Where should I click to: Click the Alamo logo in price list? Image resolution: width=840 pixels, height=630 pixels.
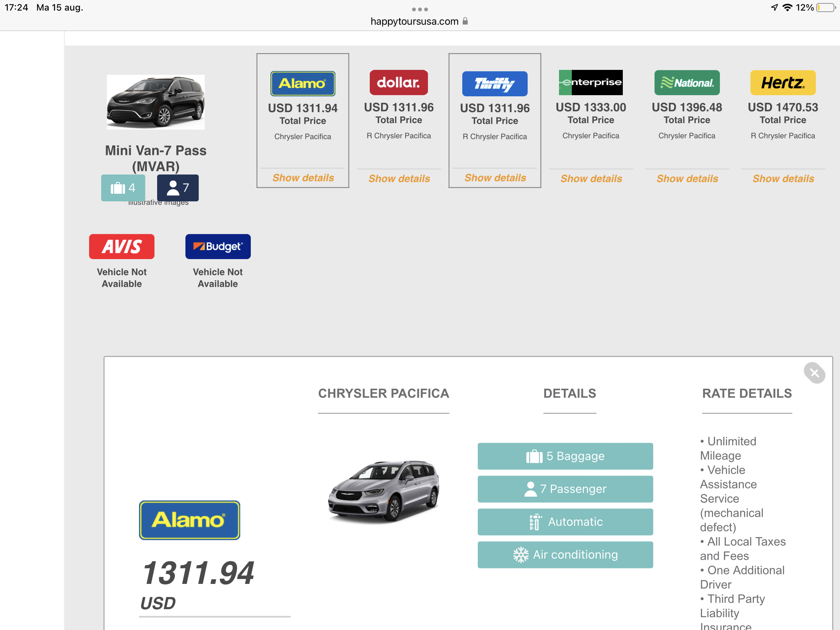tap(303, 83)
